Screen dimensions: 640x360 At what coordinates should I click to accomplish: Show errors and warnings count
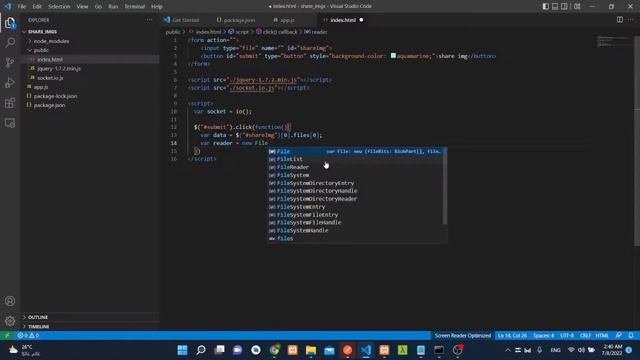pos(28,335)
